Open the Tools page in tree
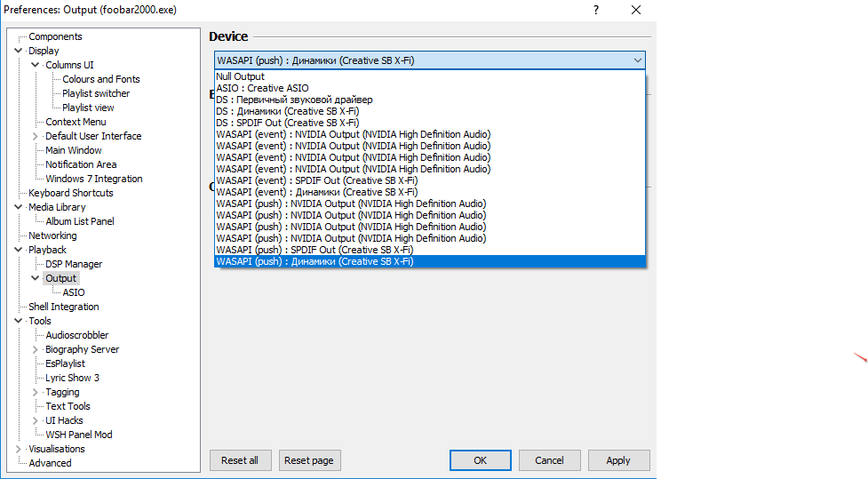 coord(40,321)
